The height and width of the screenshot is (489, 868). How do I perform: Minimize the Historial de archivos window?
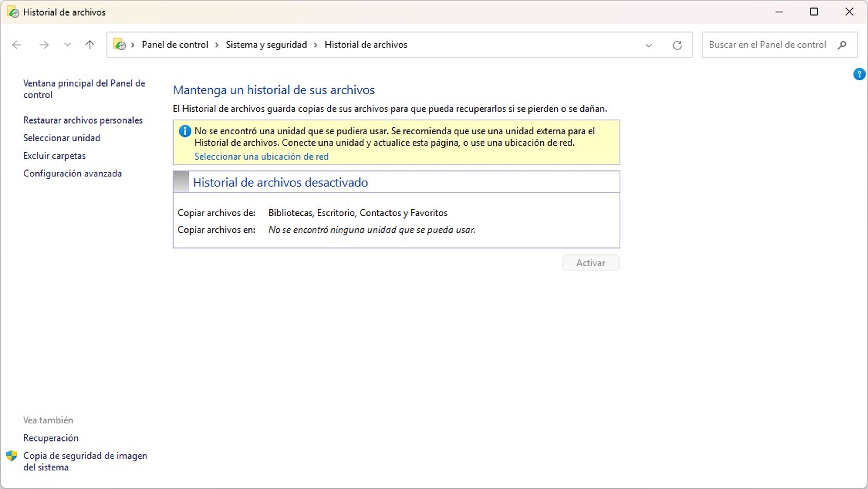point(779,12)
